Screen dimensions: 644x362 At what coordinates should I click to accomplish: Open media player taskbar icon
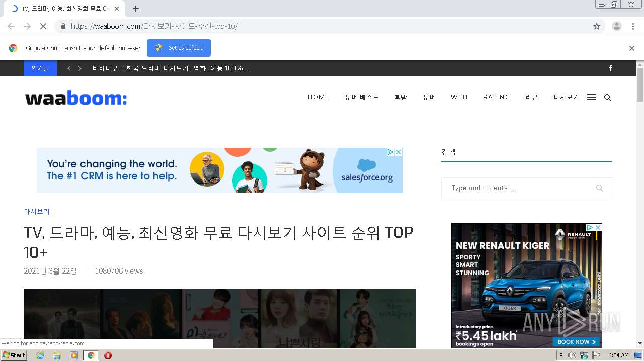(74, 355)
